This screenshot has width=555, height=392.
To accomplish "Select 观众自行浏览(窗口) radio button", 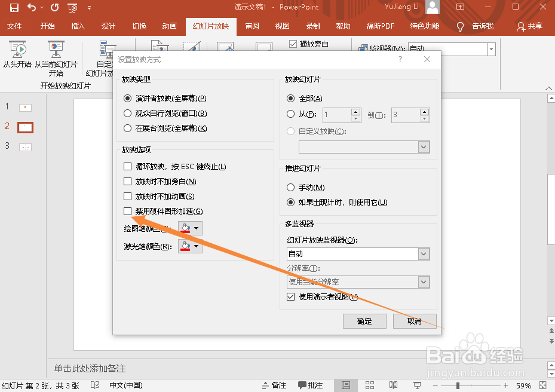I will point(128,114).
